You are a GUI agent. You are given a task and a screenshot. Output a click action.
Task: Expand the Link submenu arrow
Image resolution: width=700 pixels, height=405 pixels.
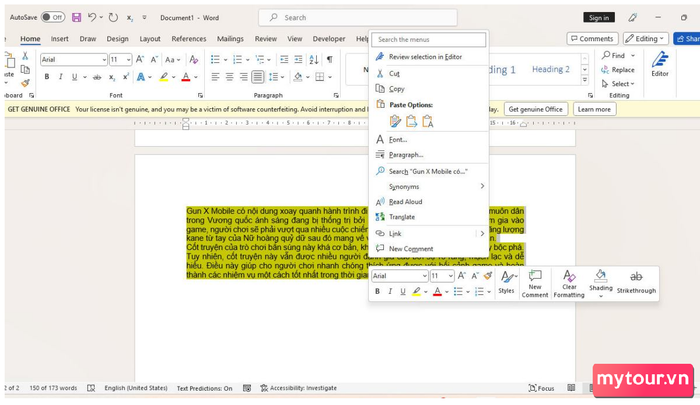[x=482, y=234]
